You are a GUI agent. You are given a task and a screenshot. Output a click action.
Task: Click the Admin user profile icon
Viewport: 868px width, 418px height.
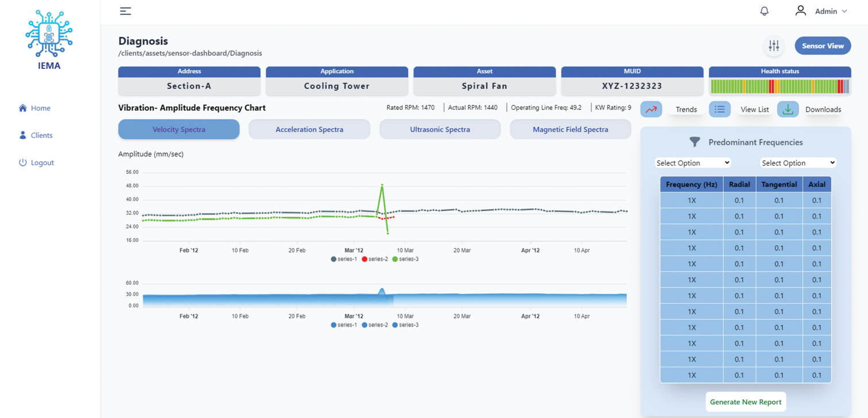[x=800, y=11]
